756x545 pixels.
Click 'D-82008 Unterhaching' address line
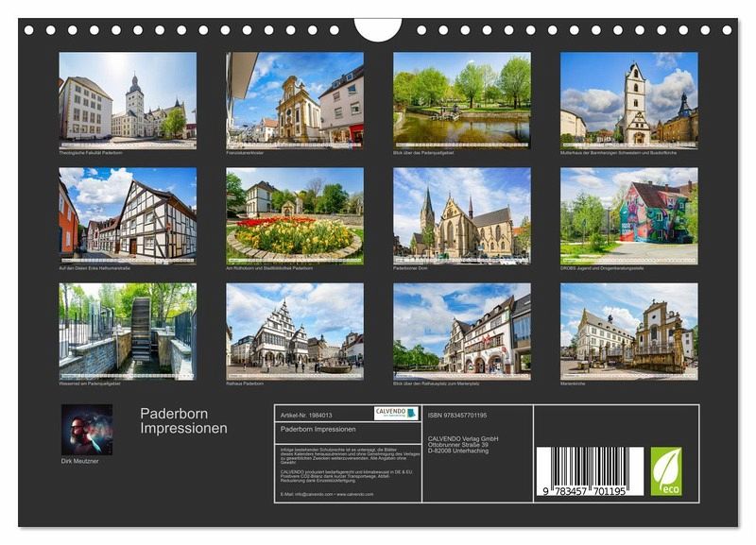coord(458,451)
